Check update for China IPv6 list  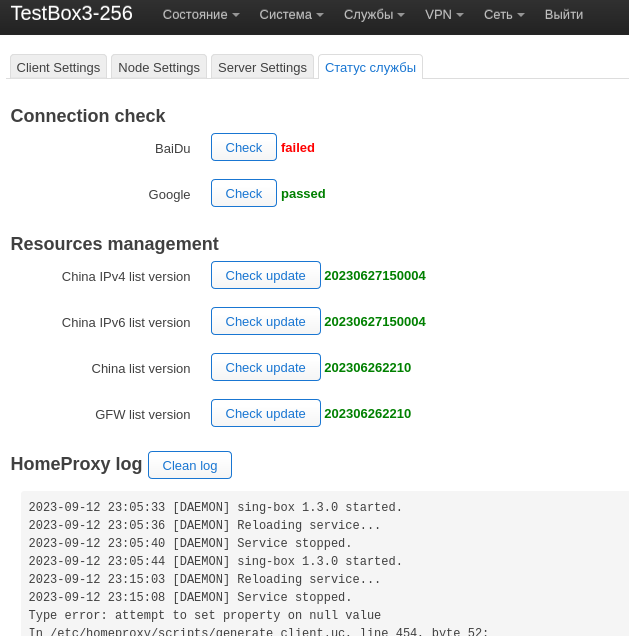point(265,321)
